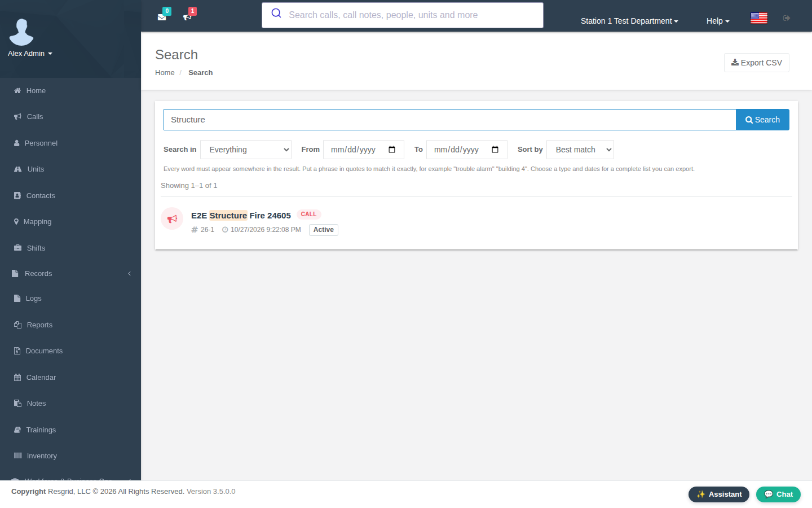Click the red call icon beside E2E Structure Fire
812x508 pixels.
(x=172, y=218)
